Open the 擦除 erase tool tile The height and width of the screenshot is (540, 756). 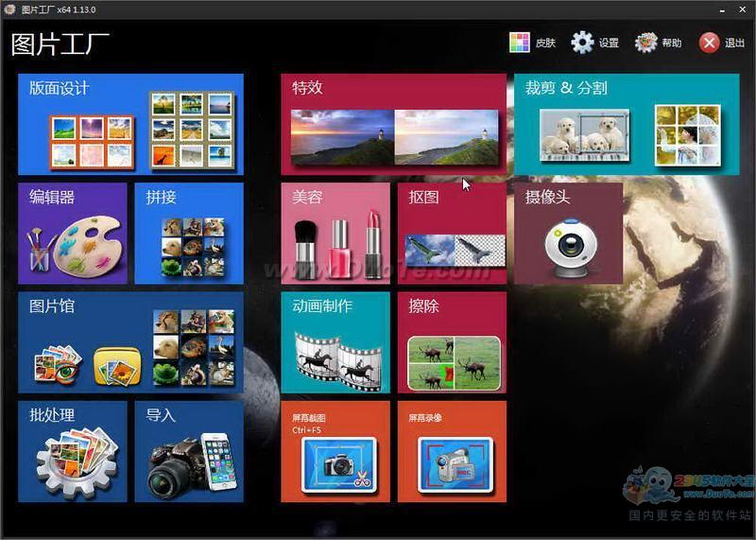pos(452,342)
